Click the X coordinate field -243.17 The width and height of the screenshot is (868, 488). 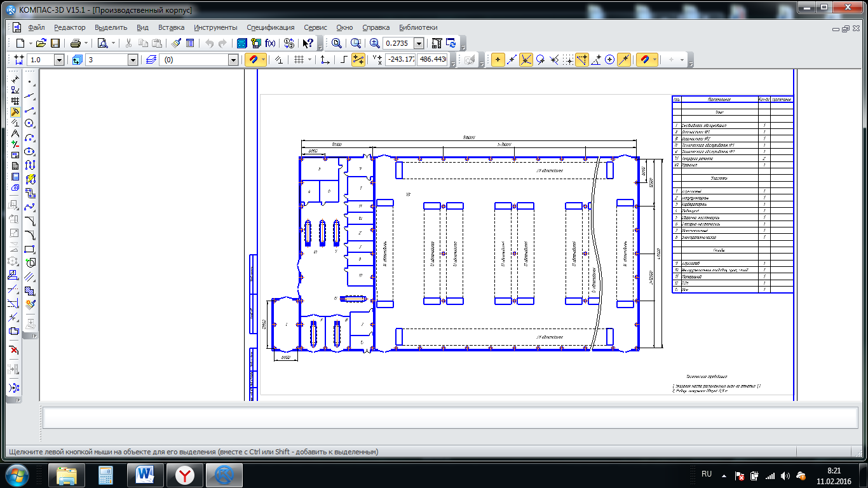[400, 60]
